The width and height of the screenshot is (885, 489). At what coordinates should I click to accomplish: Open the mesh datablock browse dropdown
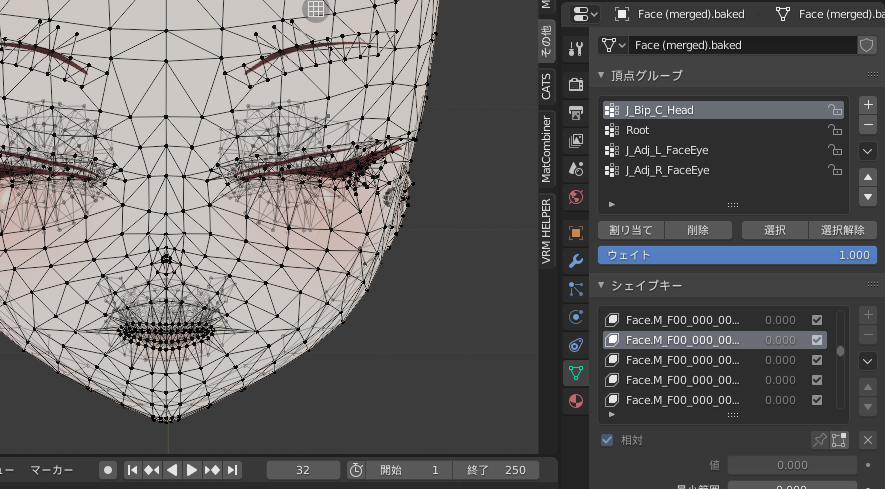614,45
